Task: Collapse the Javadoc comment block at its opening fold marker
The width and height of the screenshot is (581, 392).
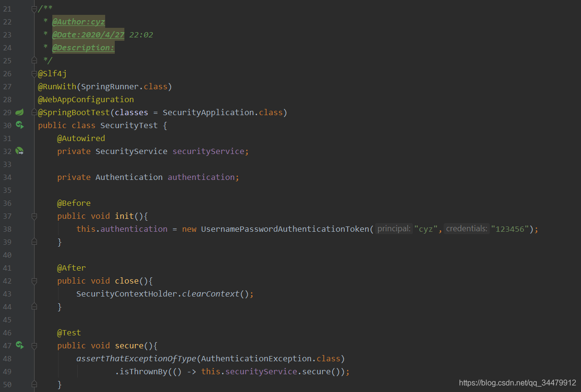Action: pos(34,9)
